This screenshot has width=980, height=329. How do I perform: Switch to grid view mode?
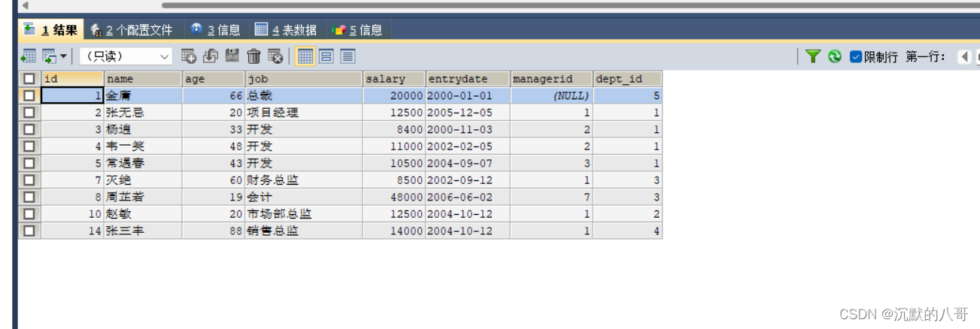tap(305, 56)
